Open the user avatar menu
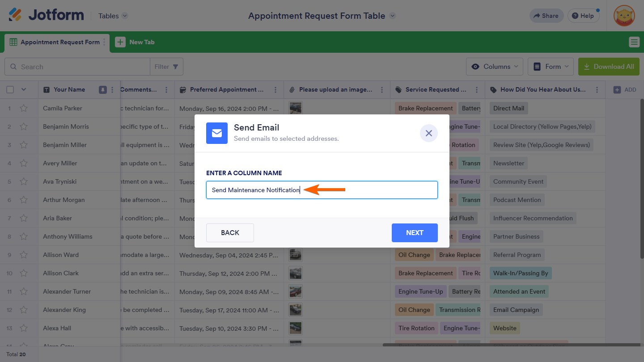Image resolution: width=644 pixels, height=362 pixels. [624, 16]
